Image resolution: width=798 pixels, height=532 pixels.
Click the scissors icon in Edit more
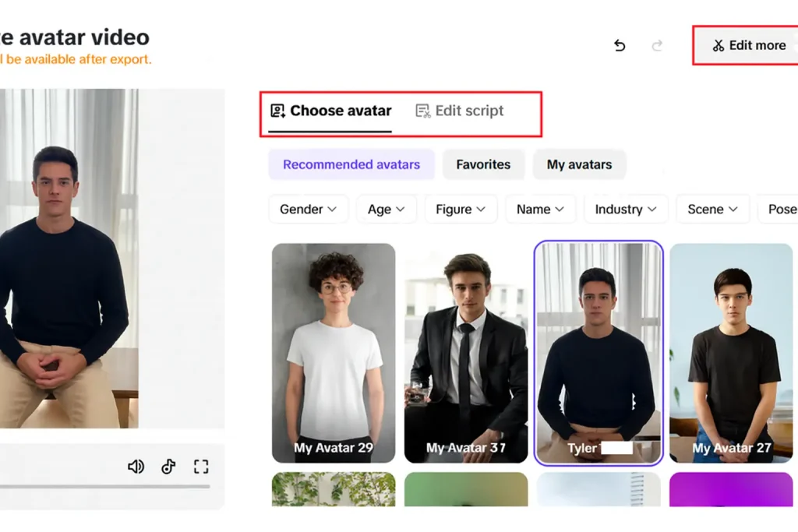[719, 46]
